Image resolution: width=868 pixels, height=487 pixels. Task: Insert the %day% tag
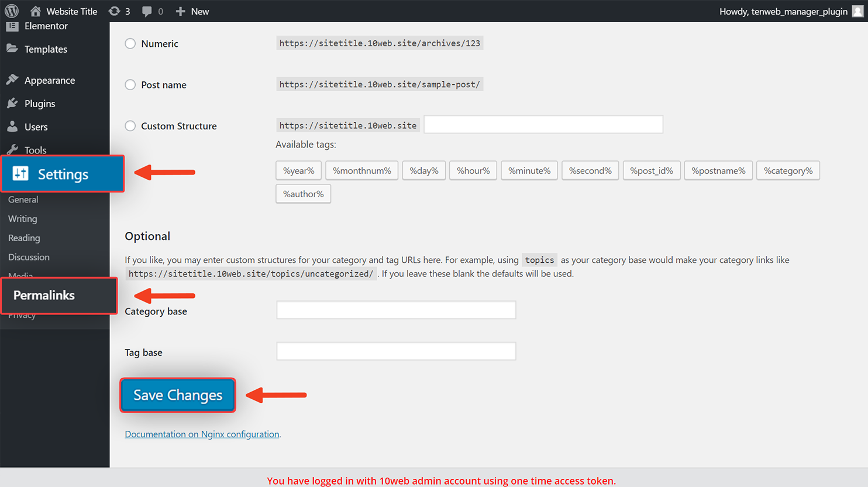[x=423, y=170]
